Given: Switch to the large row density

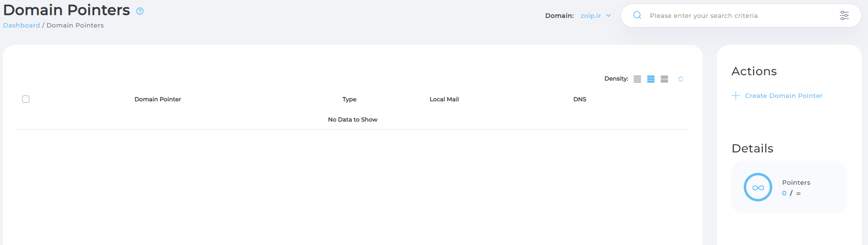Looking at the screenshot, I should coord(664,79).
